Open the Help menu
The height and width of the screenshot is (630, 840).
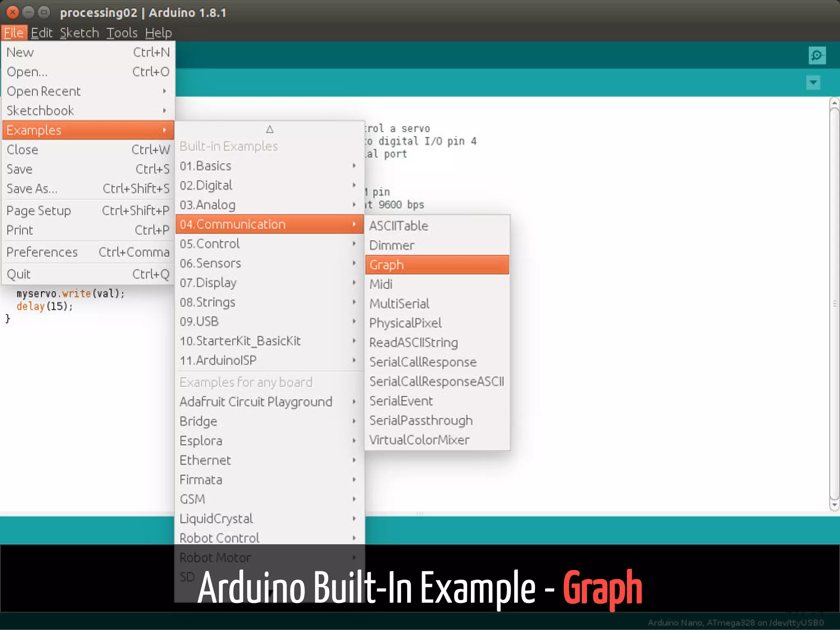[158, 33]
